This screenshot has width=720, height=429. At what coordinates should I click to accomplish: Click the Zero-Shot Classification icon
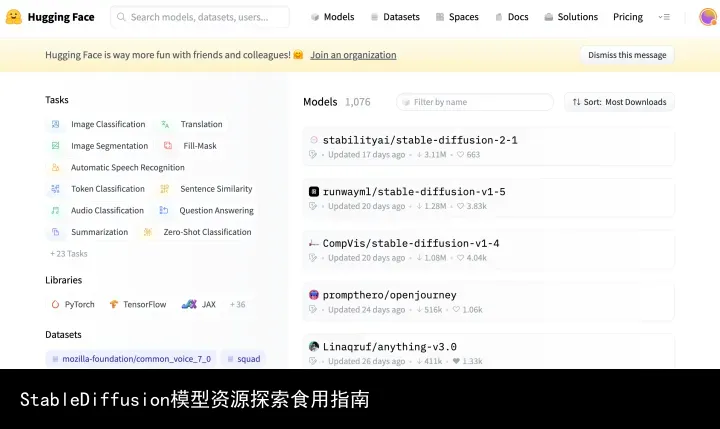pos(147,232)
